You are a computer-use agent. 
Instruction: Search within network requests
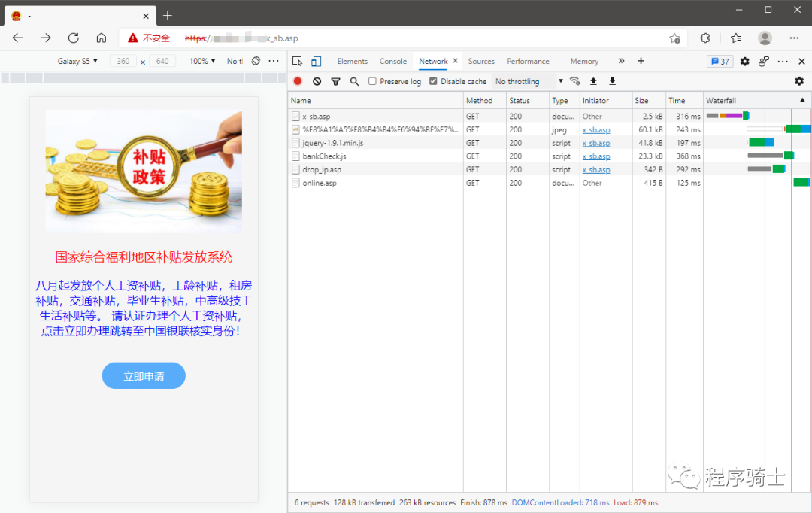[x=354, y=80]
